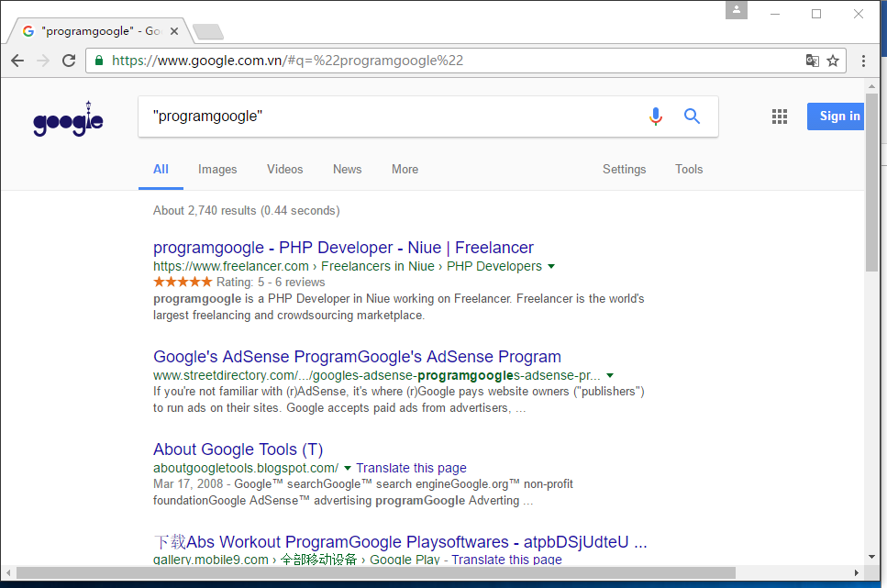Click the horizontal scrollbar thumb
887x588 pixels.
[376, 572]
